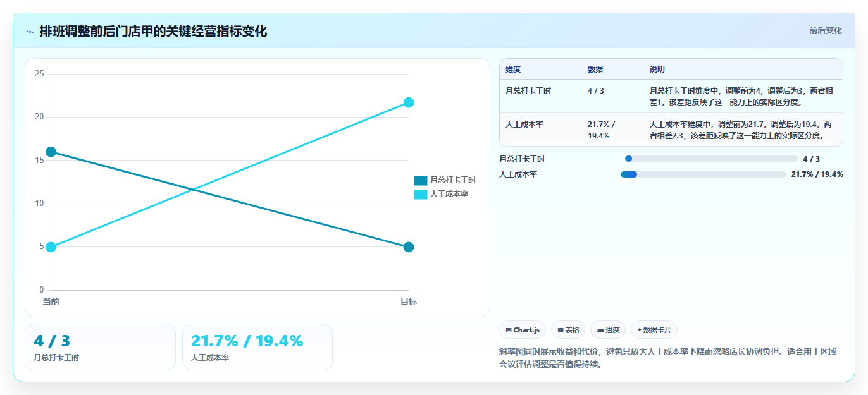The image size is (868, 395).
Task: Click the 维度 column header
Action: [x=513, y=70]
